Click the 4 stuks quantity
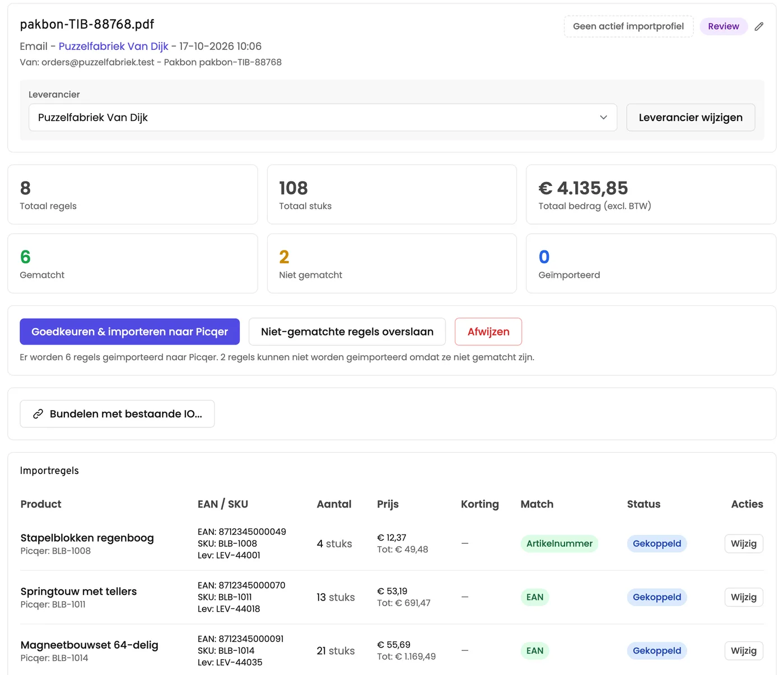Image resolution: width=784 pixels, height=675 pixels. 334,544
